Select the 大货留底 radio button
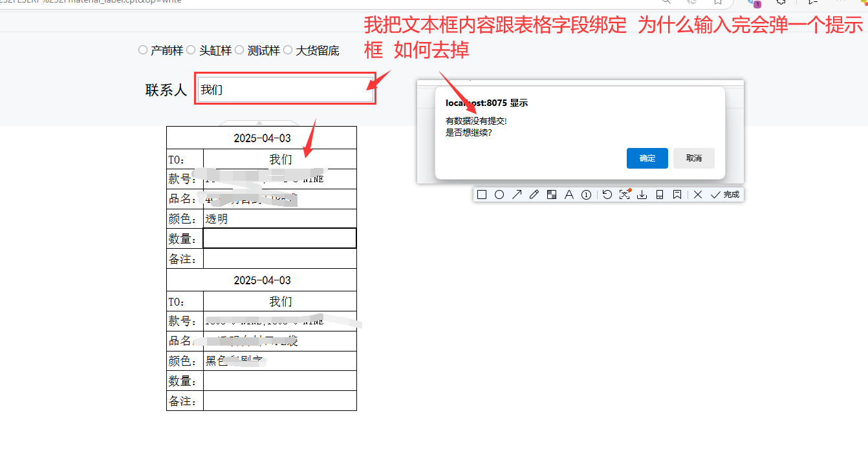The width and height of the screenshot is (868, 462). (288, 50)
